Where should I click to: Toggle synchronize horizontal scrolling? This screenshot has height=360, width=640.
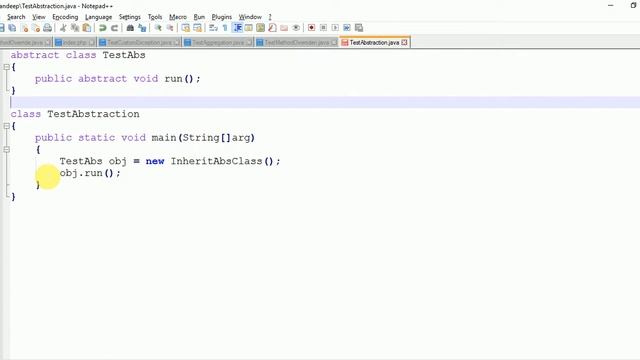pyautogui.click(x=197, y=28)
